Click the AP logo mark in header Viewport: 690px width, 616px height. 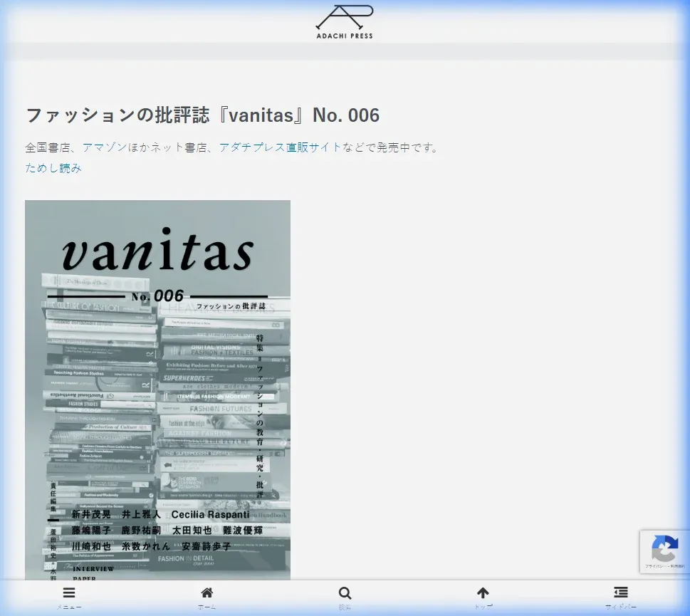(345, 17)
